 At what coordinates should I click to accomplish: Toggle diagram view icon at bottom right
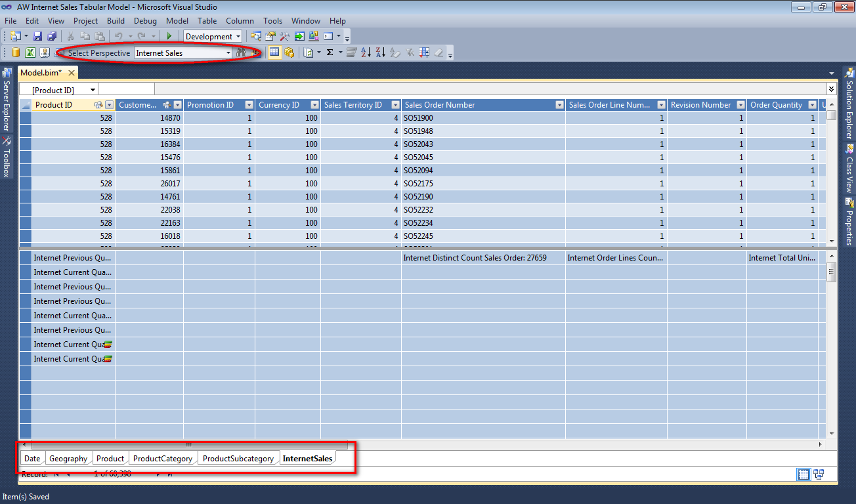(x=818, y=474)
